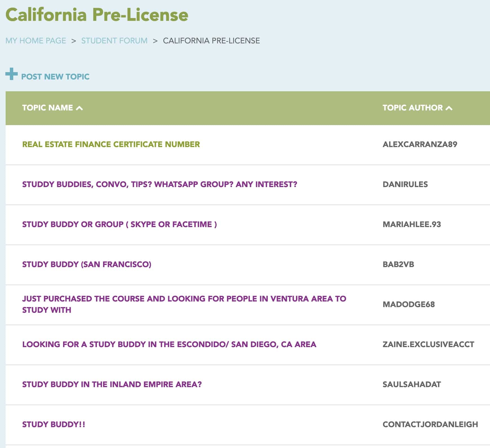
Task: Click the California Pre-License page heading
Action: coord(97,15)
